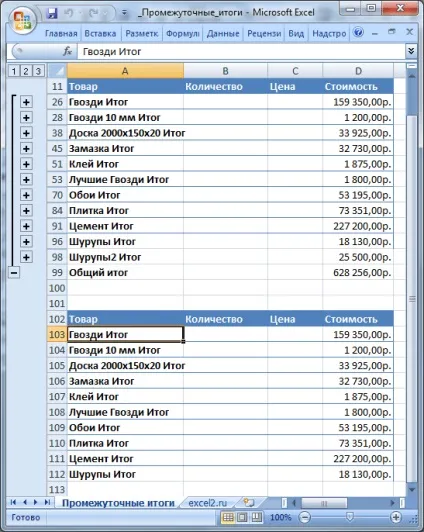Open the Рецензирование ribbon tab

click(x=264, y=34)
